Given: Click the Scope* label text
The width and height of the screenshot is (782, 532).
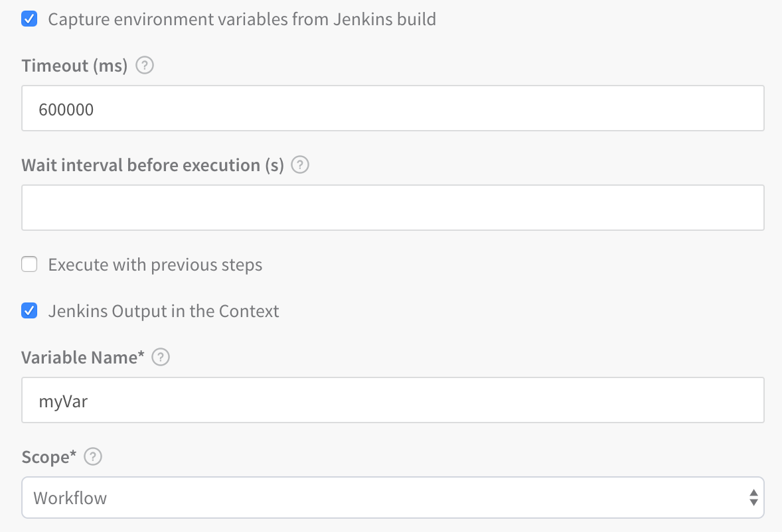Looking at the screenshot, I should pos(49,457).
